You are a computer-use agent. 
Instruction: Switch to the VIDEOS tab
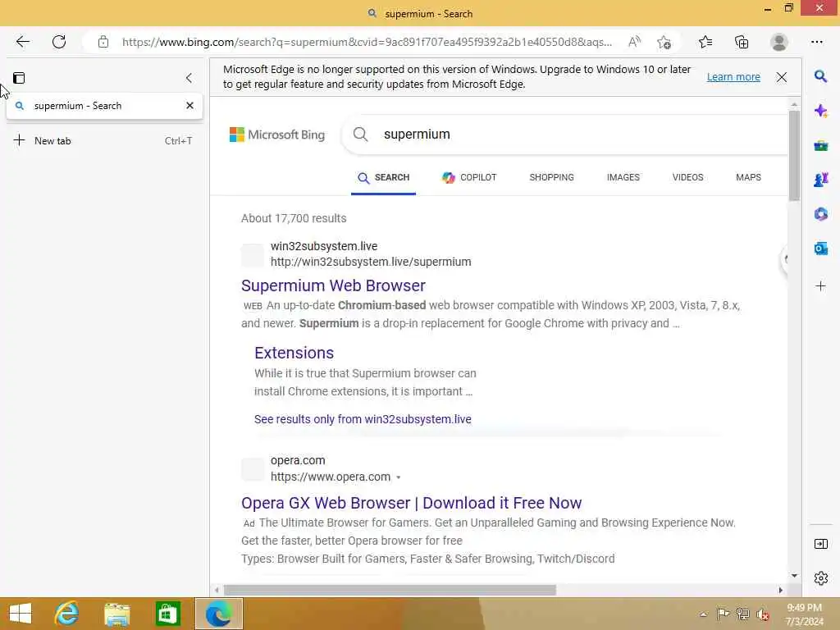click(x=688, y=177)
